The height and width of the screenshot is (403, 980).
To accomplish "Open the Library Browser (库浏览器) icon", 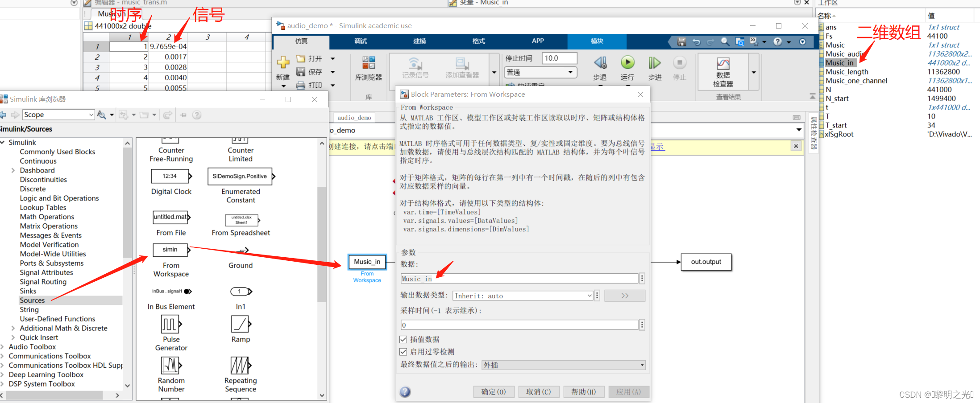I will pos(369,62).
